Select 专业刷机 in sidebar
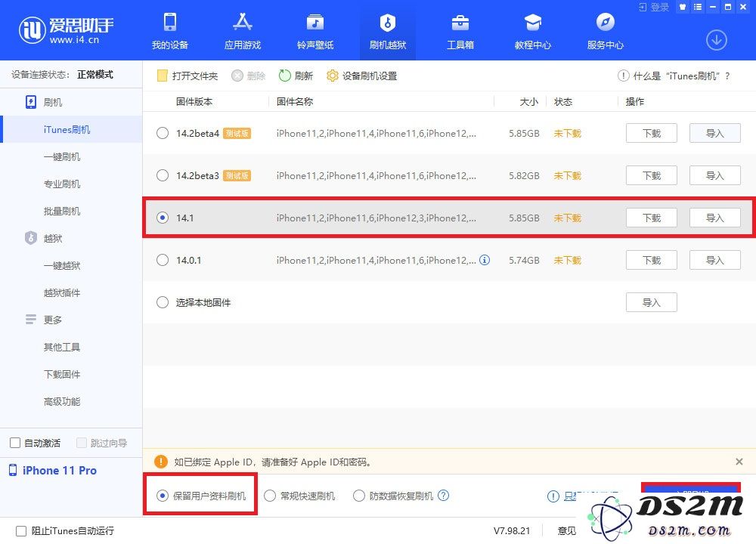The height and width of the screenshot is (544, 756). (62, 184)
